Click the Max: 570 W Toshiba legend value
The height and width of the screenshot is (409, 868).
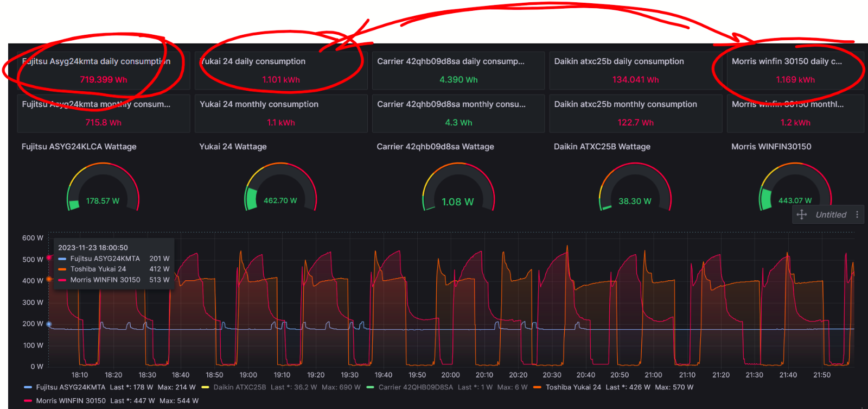(x=674, y=387)
